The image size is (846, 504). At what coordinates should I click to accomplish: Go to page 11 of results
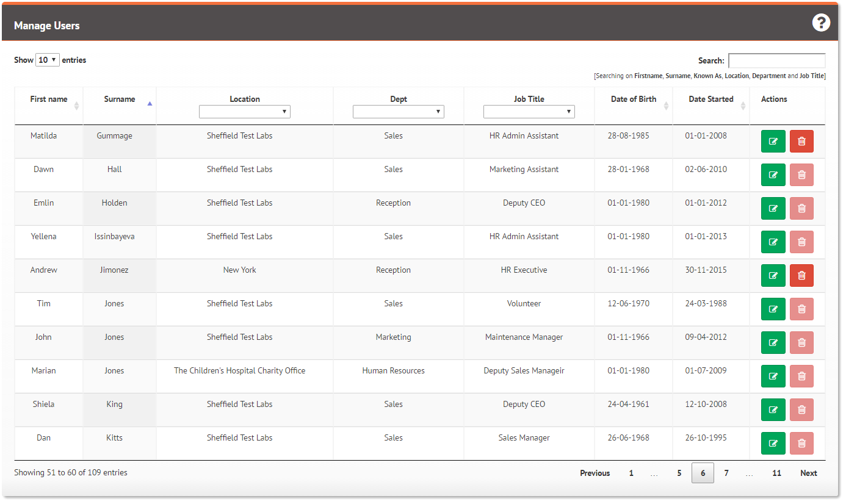(776, 473)
